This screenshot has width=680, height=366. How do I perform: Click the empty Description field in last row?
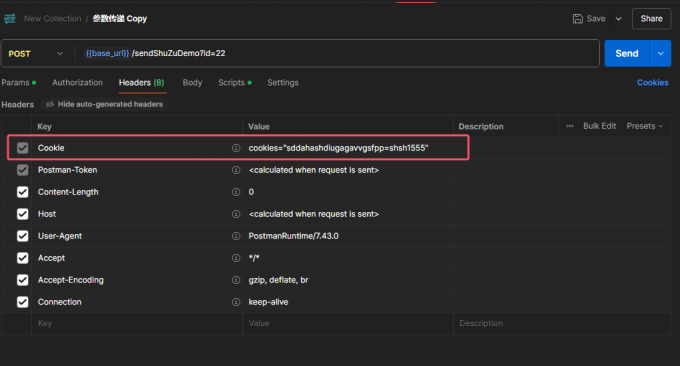562,323
